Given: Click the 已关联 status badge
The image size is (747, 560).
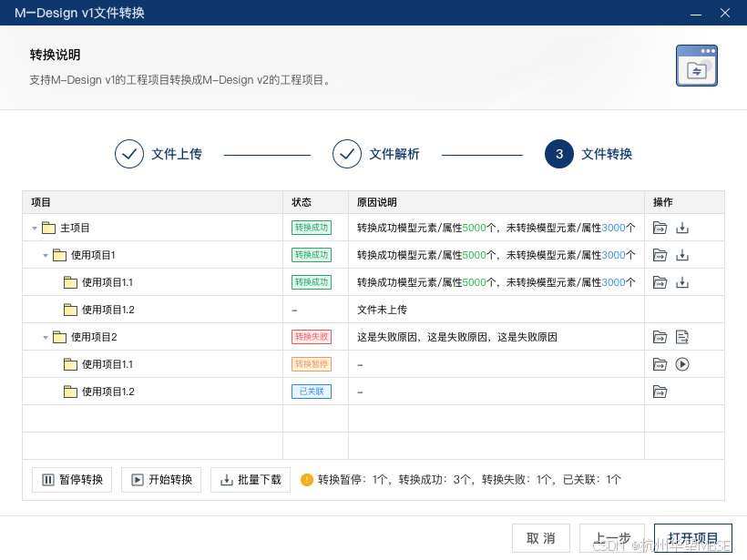Looking at the screenshot, I should [312, 392].
